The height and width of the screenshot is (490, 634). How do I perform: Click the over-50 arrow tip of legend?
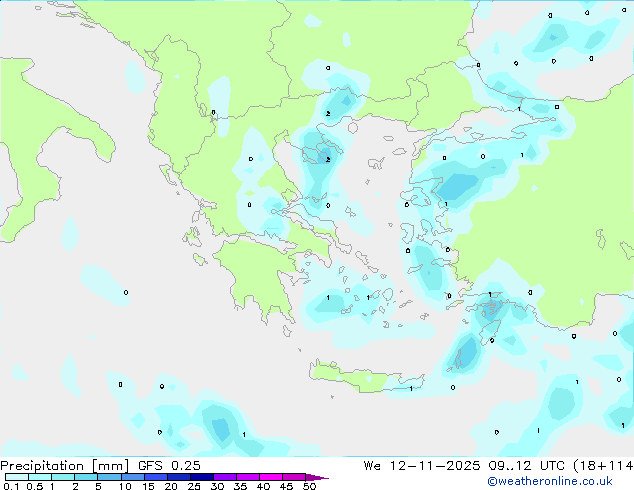[x=317, y=477]
